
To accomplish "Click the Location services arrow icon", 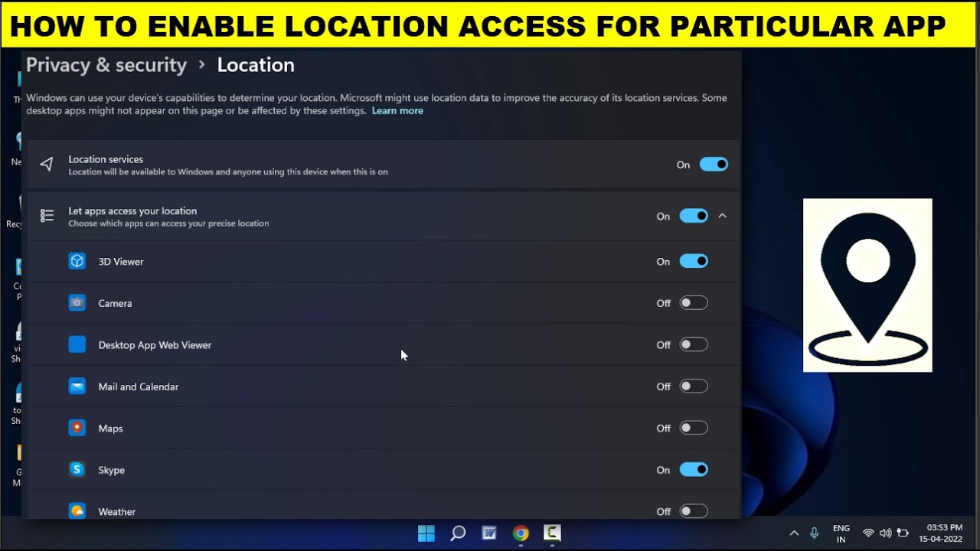I will [47, 165].
